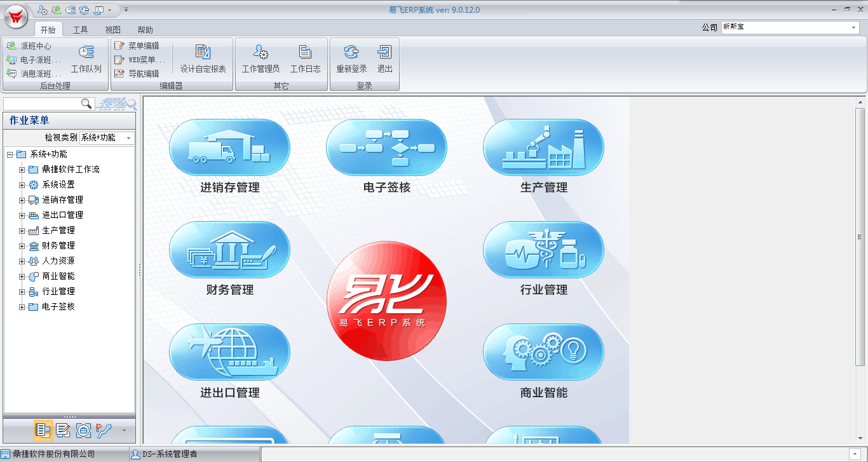Viewport: 868px width, 462px height.
Task: Open the 电子签核 workflow tile
Action: (386, 148)
